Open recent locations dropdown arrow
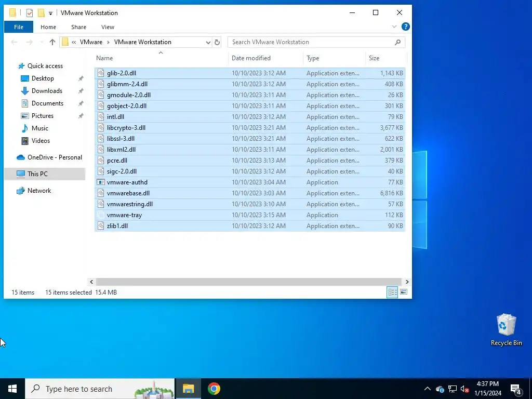532x399 pixels. pyautogui.click(x=42, y=42)
